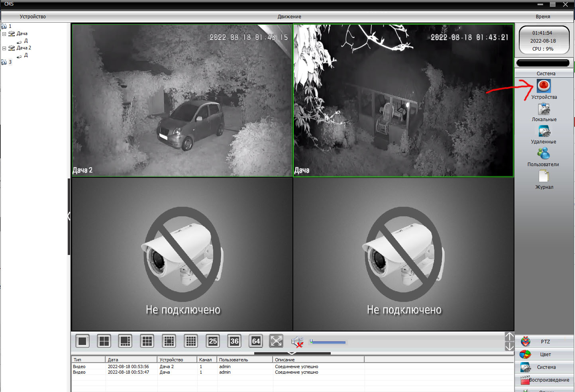The image size is (575, 392).
Task: Open the Пользователи users icon
Action: [543, 154]
